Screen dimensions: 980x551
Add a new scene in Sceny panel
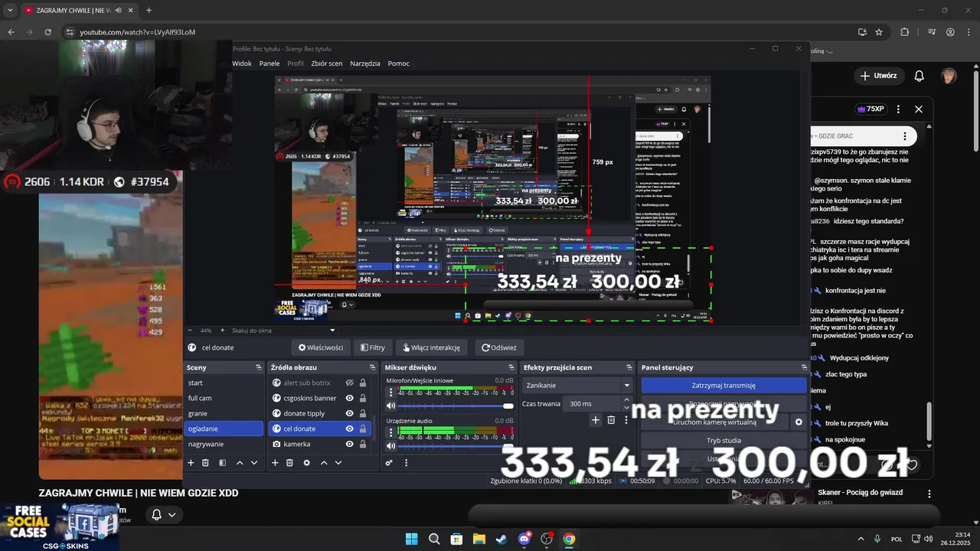click(x=191, y=463)
